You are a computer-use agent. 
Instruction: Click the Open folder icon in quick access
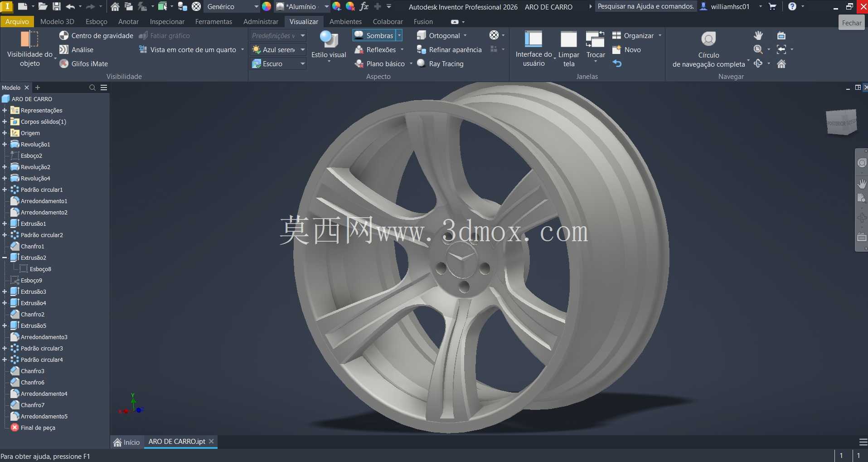click(43, 6)
